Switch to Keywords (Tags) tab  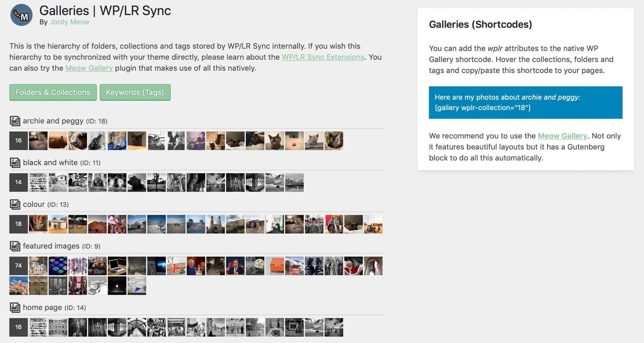click(135, 92)
